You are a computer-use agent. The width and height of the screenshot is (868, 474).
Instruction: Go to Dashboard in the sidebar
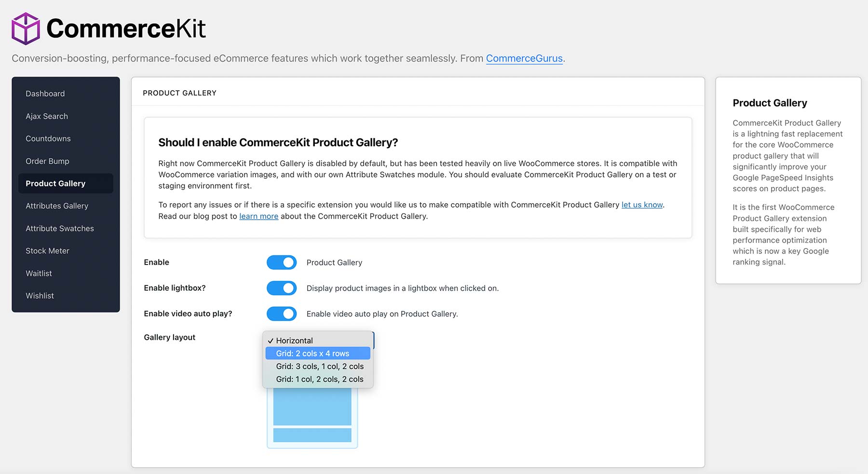tap(45, 94)
